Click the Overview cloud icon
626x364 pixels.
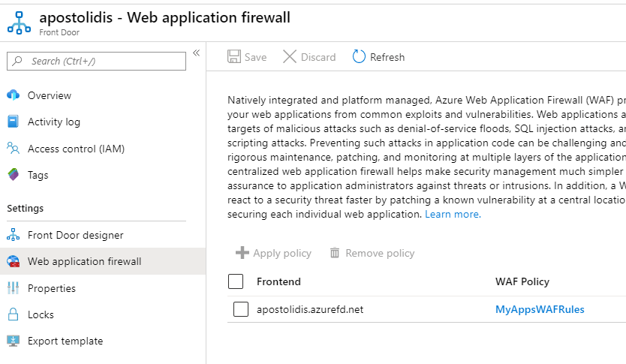pos(14,95)
